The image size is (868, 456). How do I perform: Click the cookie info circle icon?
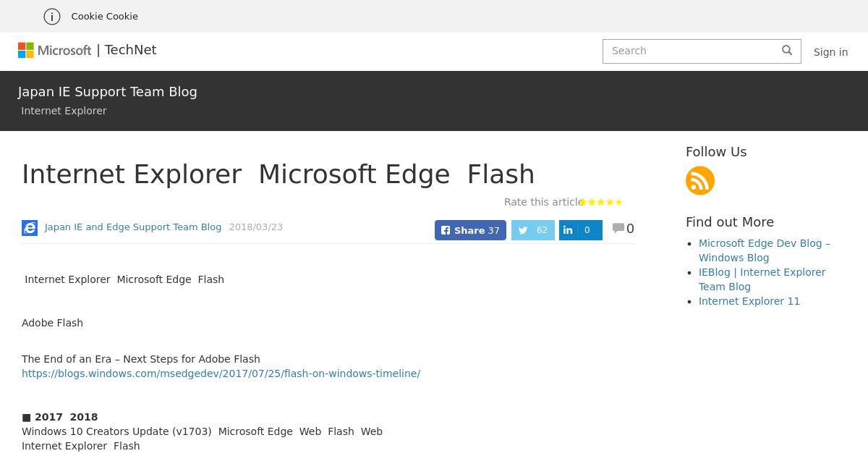52,16
